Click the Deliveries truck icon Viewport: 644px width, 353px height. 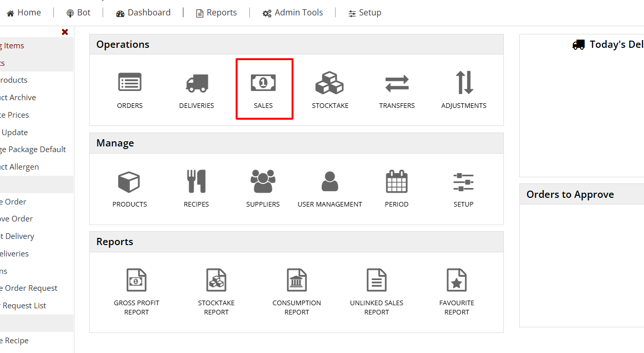coord(197,83)
